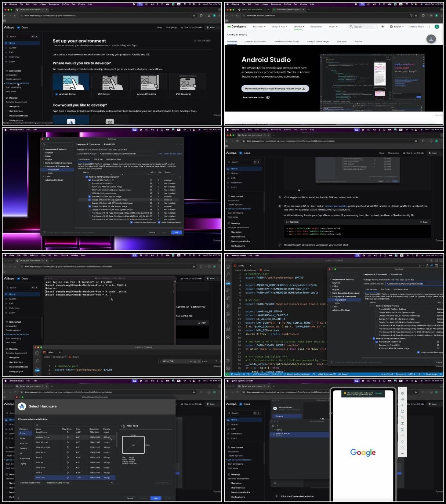This screenshot has height=504, width=446.
Task: Open Read release notes on Android Studio site
Action: pos(256,97)
